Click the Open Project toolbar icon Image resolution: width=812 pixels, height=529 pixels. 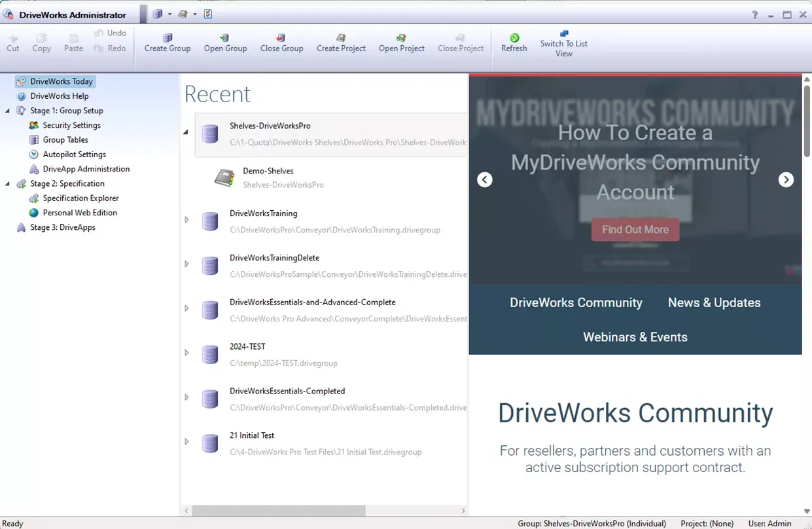click(401, 38)
